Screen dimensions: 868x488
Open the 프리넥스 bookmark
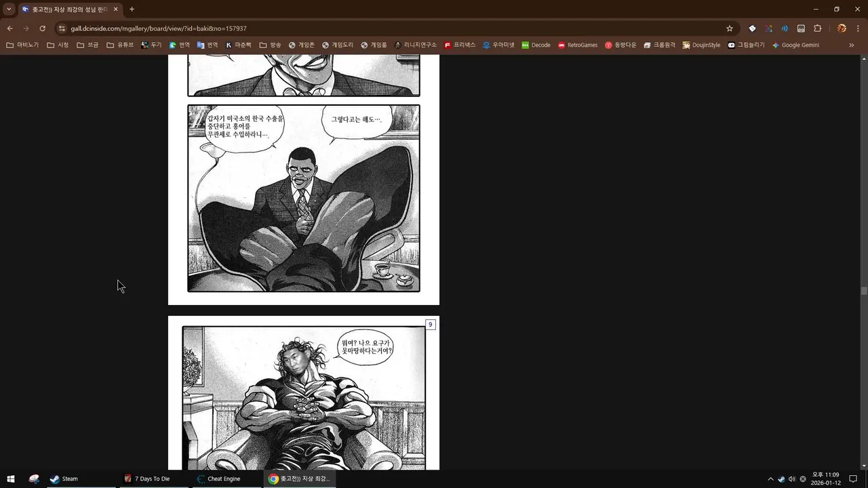(460, 45)
